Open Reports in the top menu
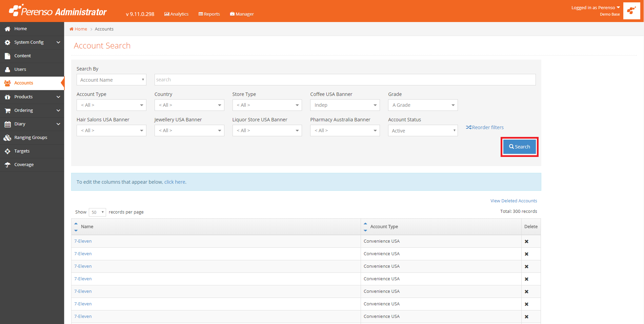The width and height of the screenshot is (644, 324). (x=209, y=14)
